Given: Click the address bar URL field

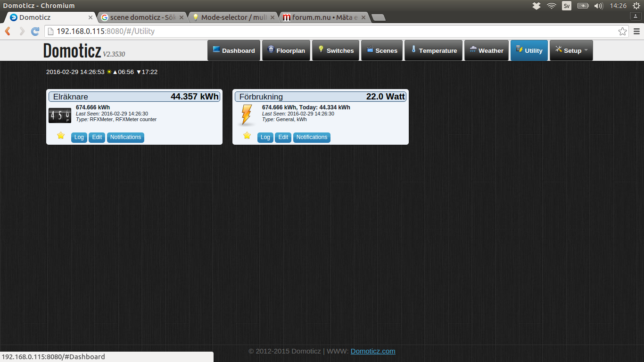Looking at the screenshot, I should [337, 32].
